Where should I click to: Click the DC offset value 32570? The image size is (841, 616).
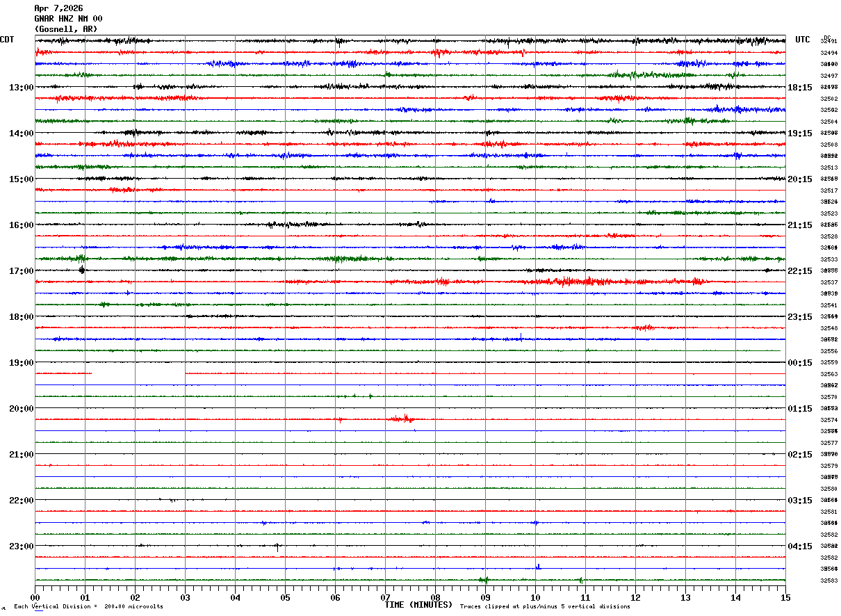(x=828, y=397)
